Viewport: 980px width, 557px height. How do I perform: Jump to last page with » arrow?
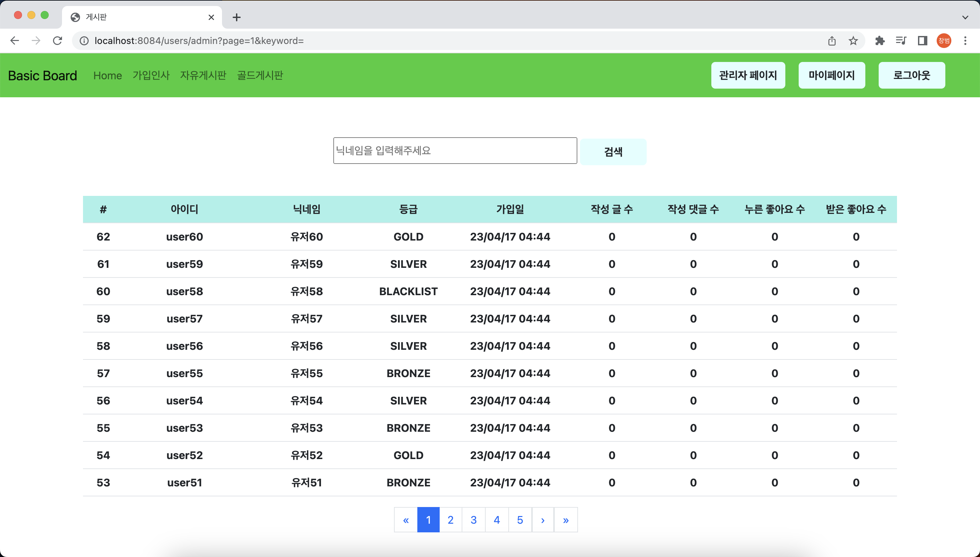pyautogui.click(x=566, y=520)
